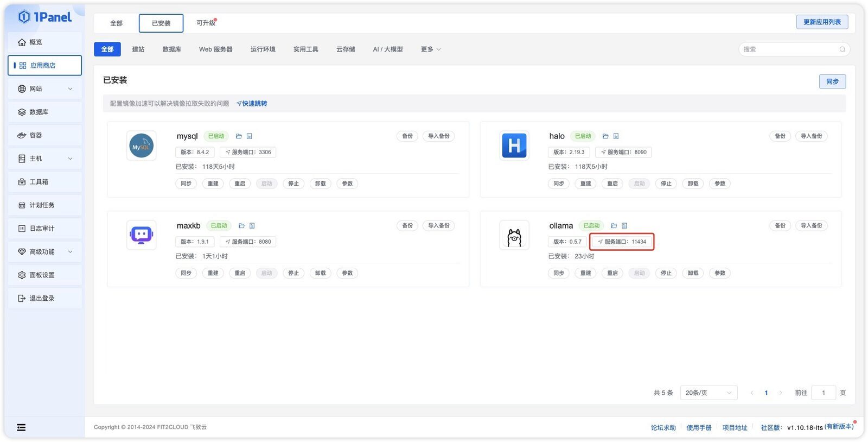The height and width of the screenshot is (442, 868).
Task: Select the AI / 大模型 category filter
Action: click(x=388, y=49)
